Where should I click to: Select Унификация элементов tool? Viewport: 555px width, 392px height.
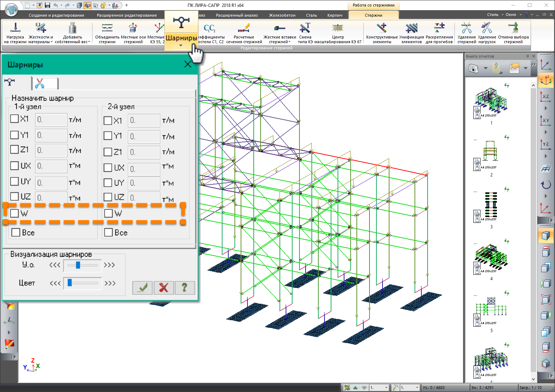tap(411, 28)
